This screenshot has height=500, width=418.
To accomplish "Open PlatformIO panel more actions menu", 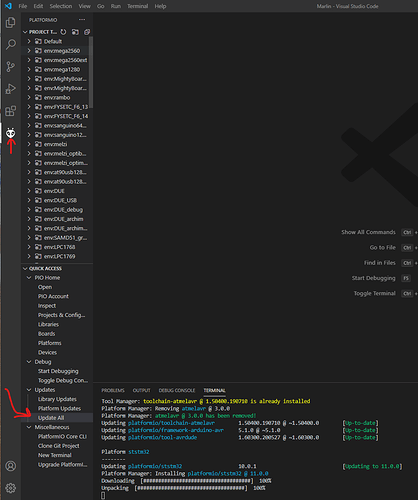I will 82,20.
